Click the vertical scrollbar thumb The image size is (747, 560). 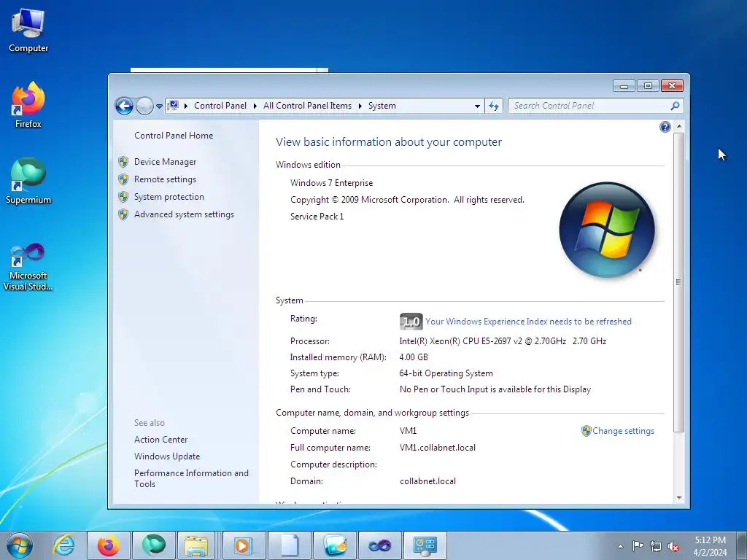click(679, 282)
